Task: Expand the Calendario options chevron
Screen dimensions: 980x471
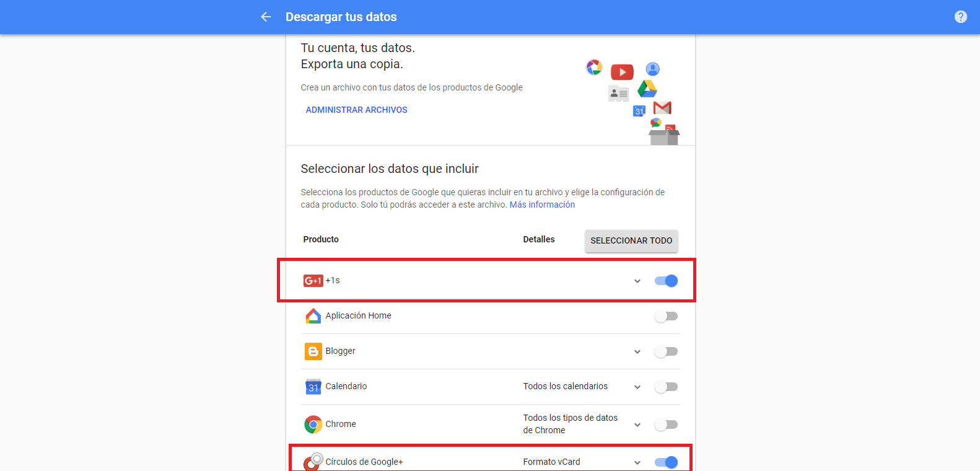Action: (637, 387)
